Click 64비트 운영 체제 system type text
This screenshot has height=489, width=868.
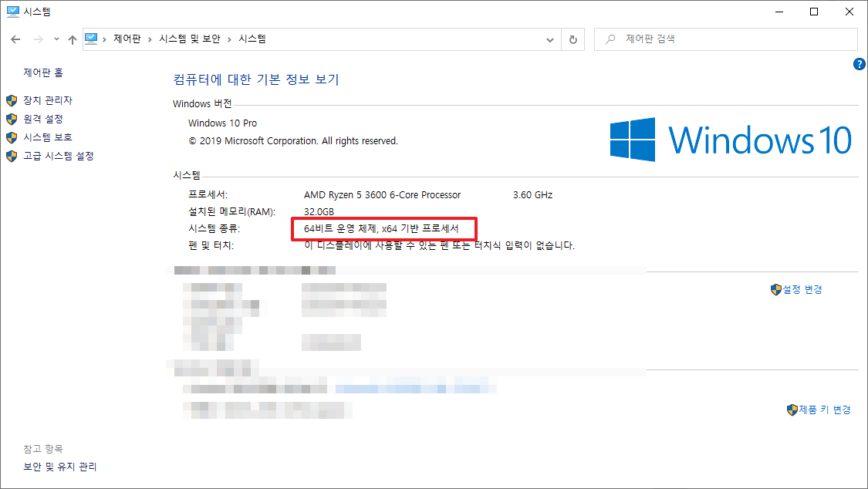coord(381,228)
